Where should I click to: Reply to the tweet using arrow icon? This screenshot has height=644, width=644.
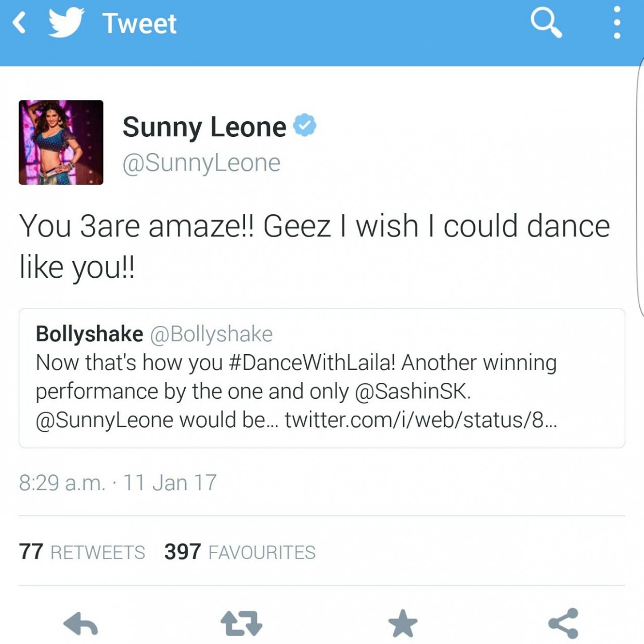(x=81, y=623)
